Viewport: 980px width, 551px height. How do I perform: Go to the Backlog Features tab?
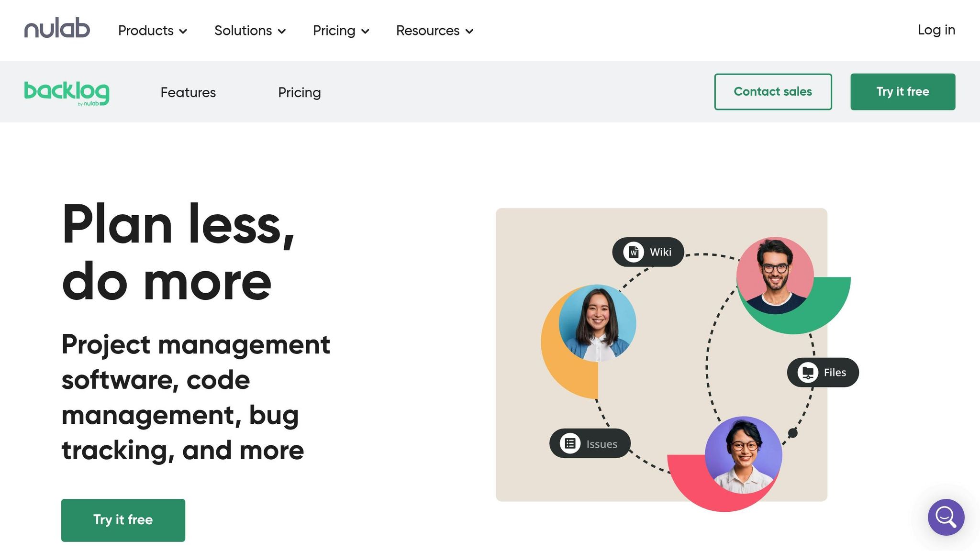(x=188, y=92)
